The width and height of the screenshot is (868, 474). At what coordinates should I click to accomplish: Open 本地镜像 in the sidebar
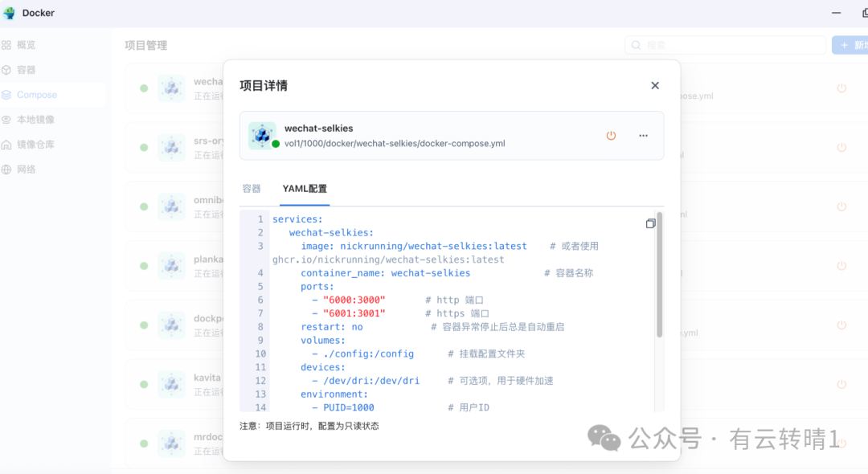click(x=35, y=120)
